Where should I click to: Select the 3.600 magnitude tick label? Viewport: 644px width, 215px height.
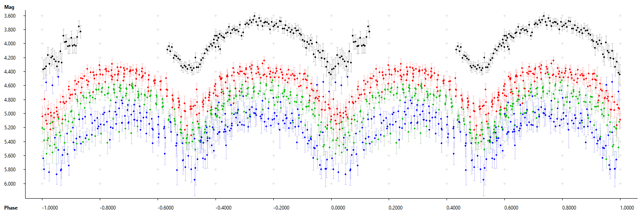pos(10,16)
